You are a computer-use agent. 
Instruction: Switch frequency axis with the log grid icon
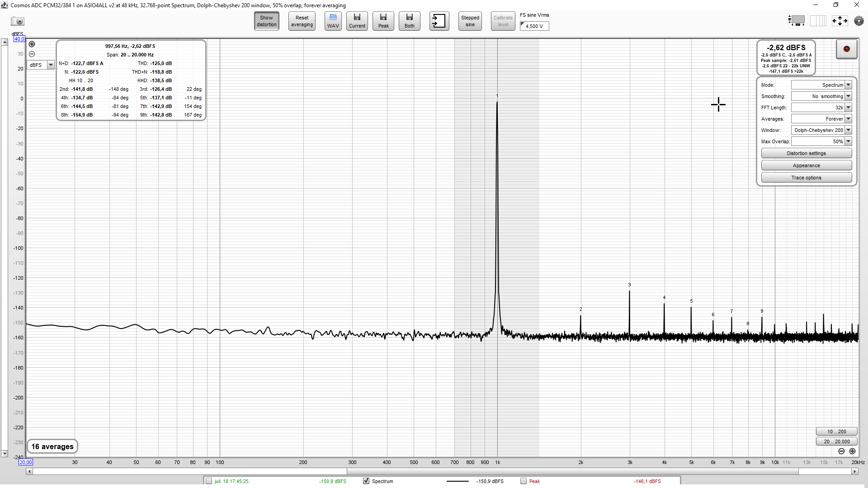click(818, 21)
